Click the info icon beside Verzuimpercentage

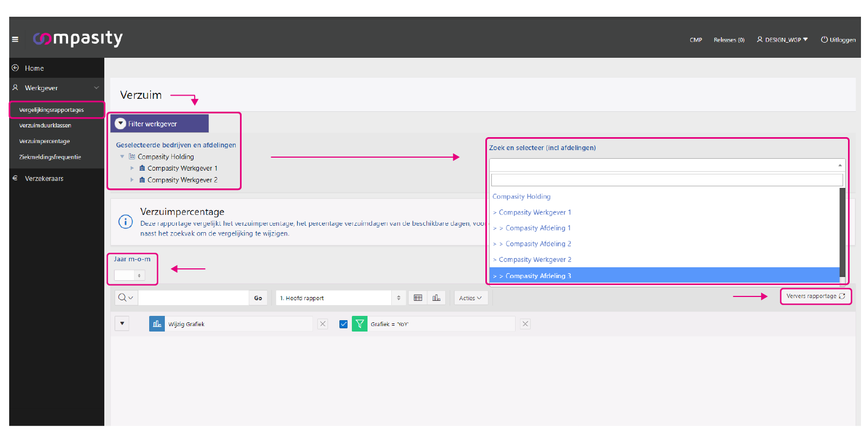(x=125, y=222)
